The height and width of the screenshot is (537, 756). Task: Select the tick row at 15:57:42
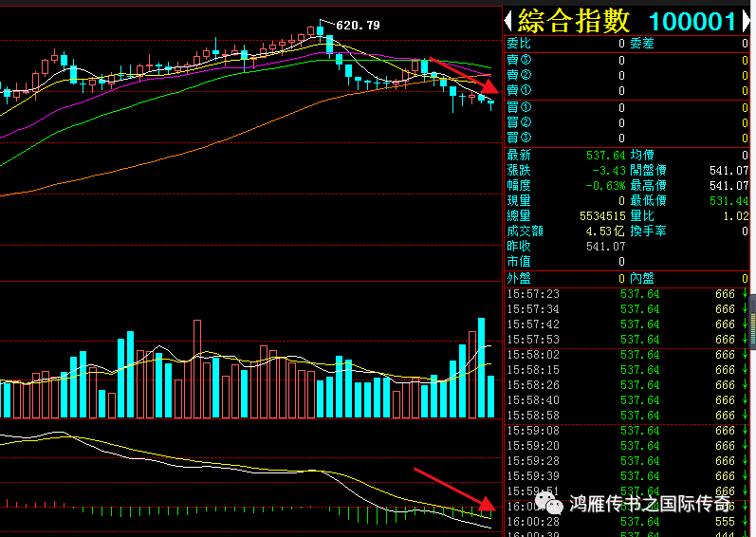click(627, 324)
